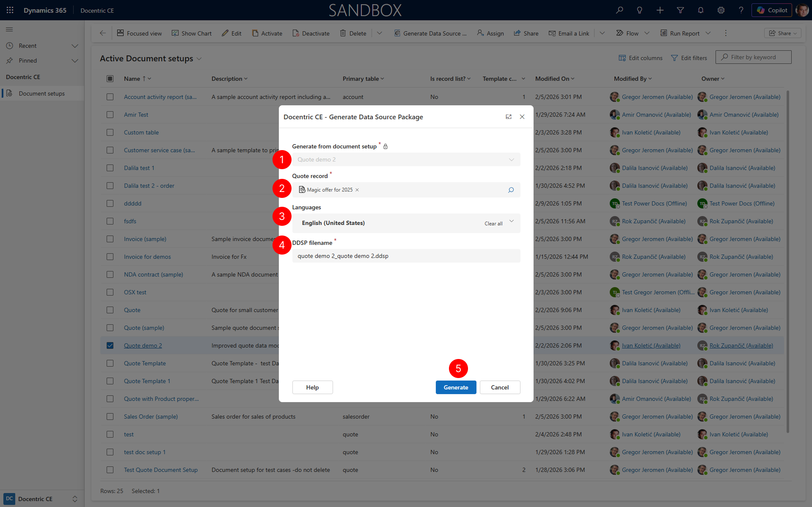Uncheck the Quote demo 2 row checkbox
The image size is (812, 507).
[110, 345]
